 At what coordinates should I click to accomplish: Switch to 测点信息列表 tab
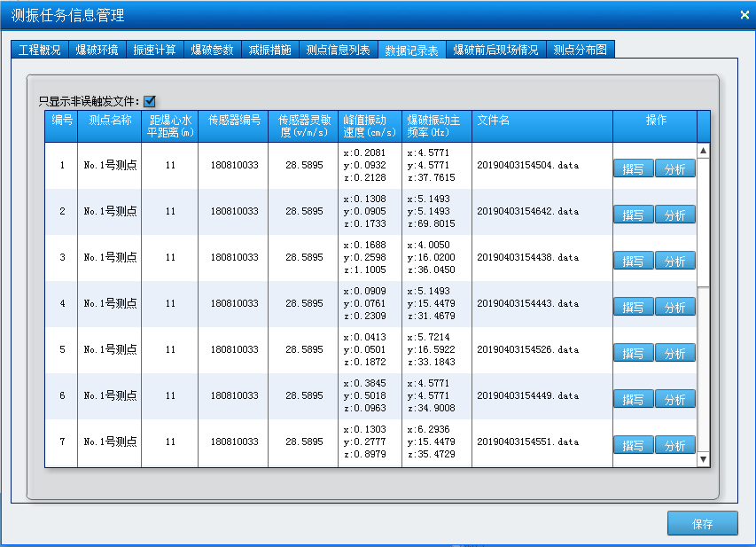pyautogui.click(x=338, y=50)
